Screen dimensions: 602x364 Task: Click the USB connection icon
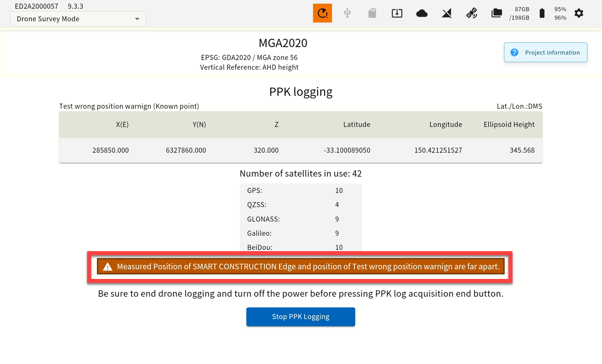[347, 13]
